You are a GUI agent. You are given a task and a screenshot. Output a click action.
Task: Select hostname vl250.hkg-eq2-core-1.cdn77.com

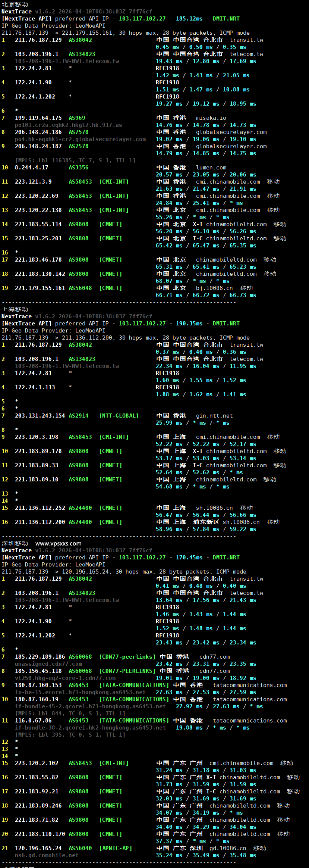pos(65,678)
